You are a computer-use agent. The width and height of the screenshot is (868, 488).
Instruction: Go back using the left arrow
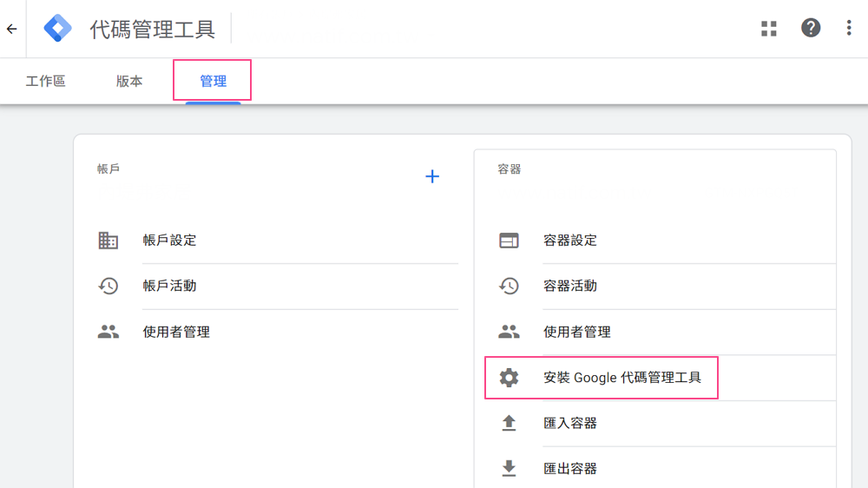[x=11, y=29]
